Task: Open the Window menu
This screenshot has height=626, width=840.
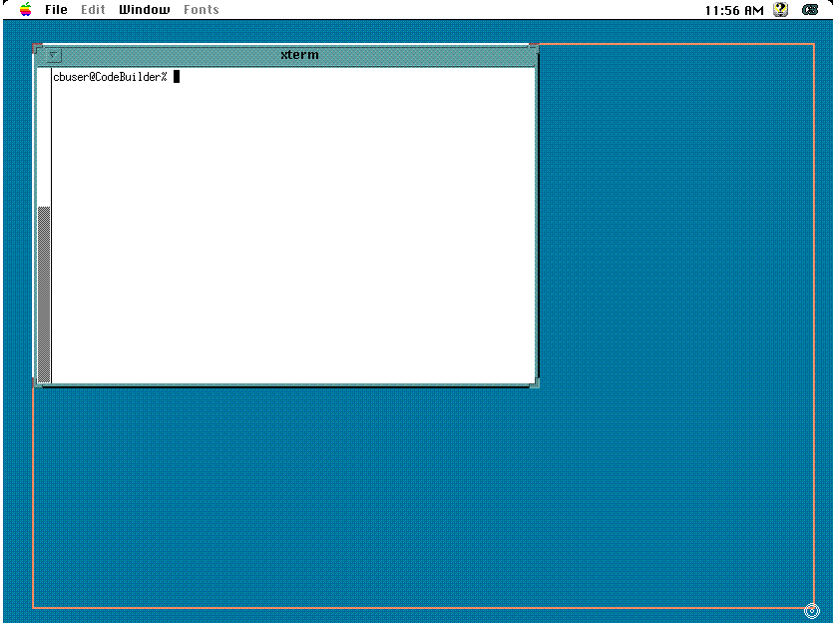Action: [144, 10]
